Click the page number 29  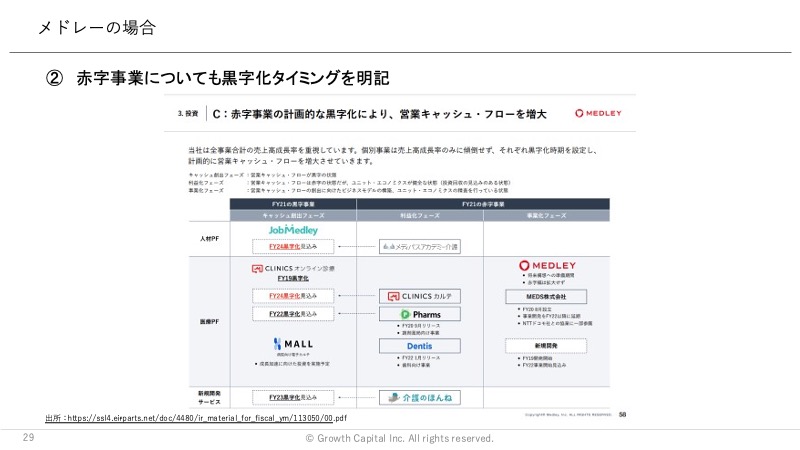point(29,437)
